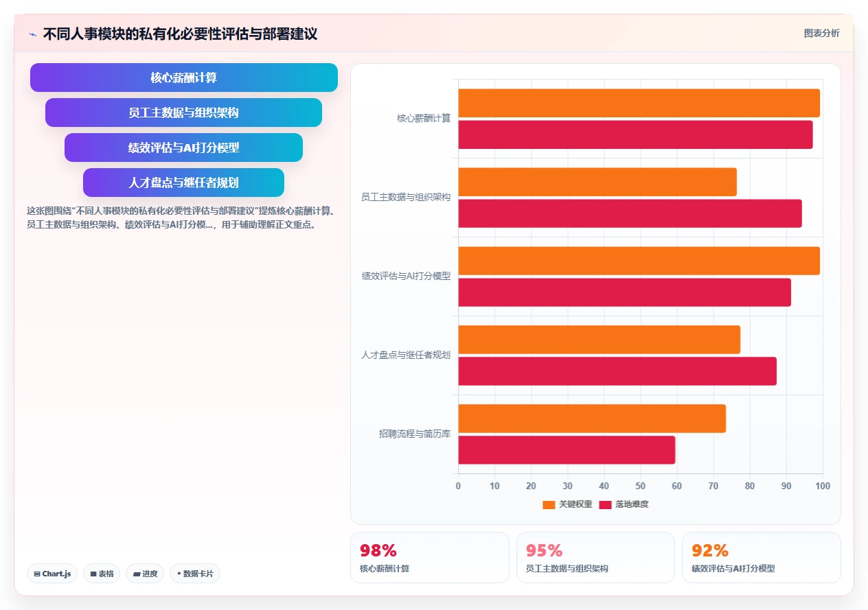Click the lightning icon beside the title

(x=32, y=34)
